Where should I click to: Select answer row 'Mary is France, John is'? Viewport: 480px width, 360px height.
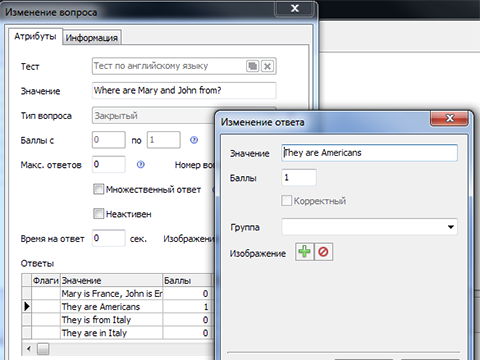(117, 293)
